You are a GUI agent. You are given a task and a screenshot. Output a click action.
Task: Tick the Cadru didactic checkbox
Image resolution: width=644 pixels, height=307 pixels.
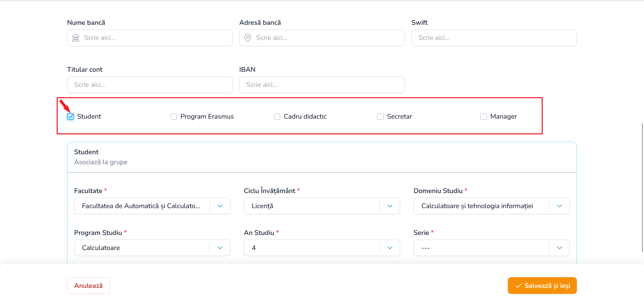[x=277, y=117]
